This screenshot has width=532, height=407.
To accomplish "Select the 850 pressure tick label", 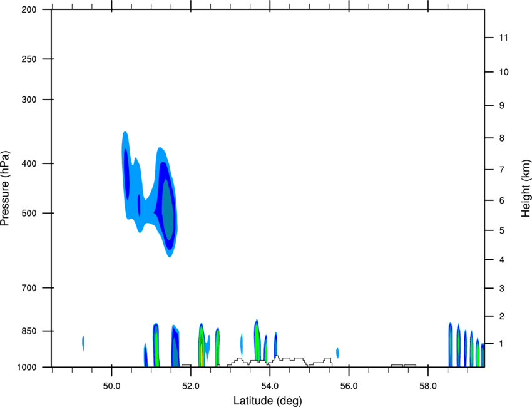I will point(29,331).
